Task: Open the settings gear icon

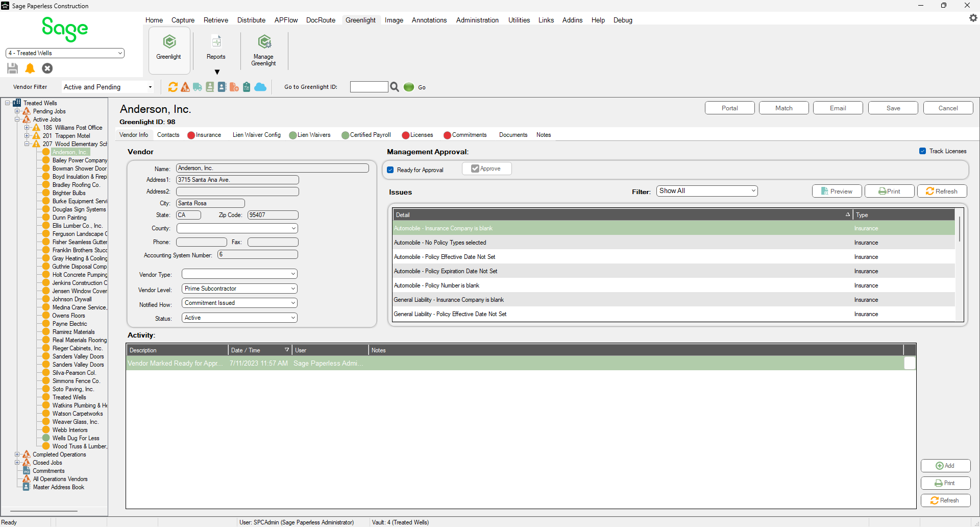Action: (973, 18)
